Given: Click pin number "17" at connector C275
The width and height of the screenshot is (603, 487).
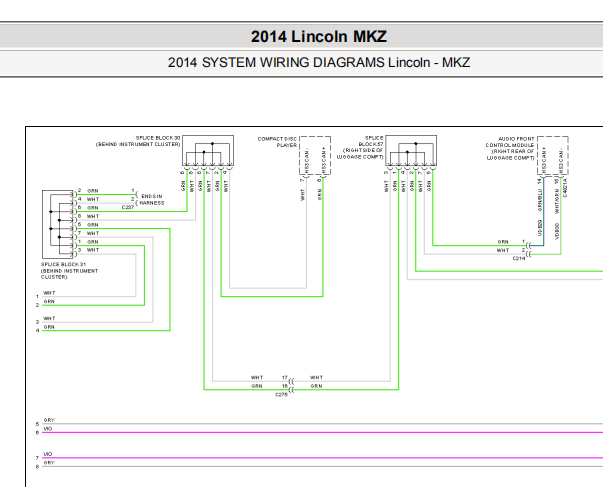Looking at the screenshot, I should click(x=285, y=378).
